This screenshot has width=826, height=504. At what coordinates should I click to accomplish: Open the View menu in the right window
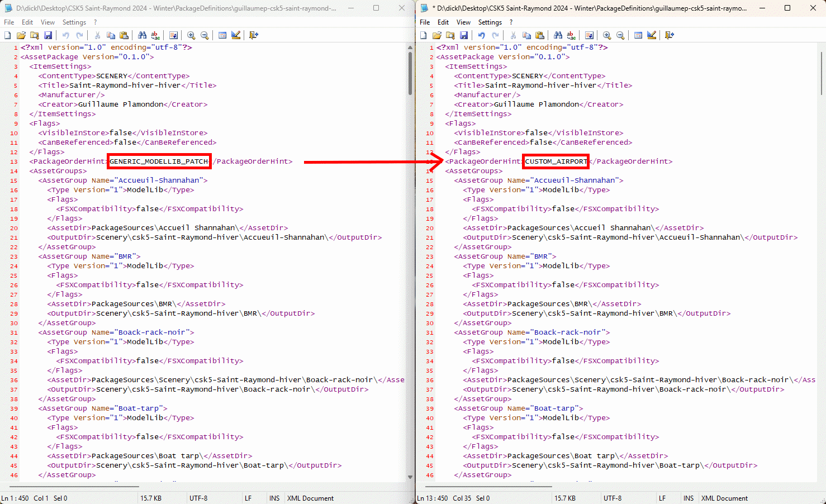click(463, 22)
